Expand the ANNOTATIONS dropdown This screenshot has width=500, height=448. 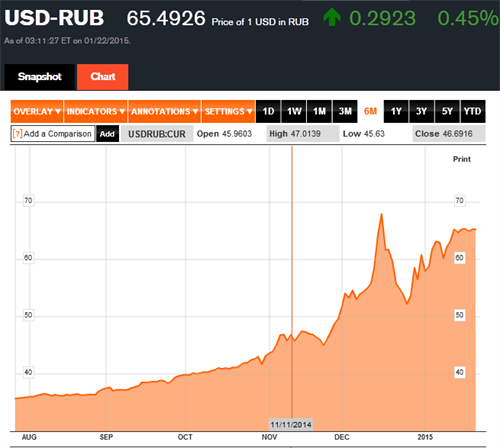164,111
